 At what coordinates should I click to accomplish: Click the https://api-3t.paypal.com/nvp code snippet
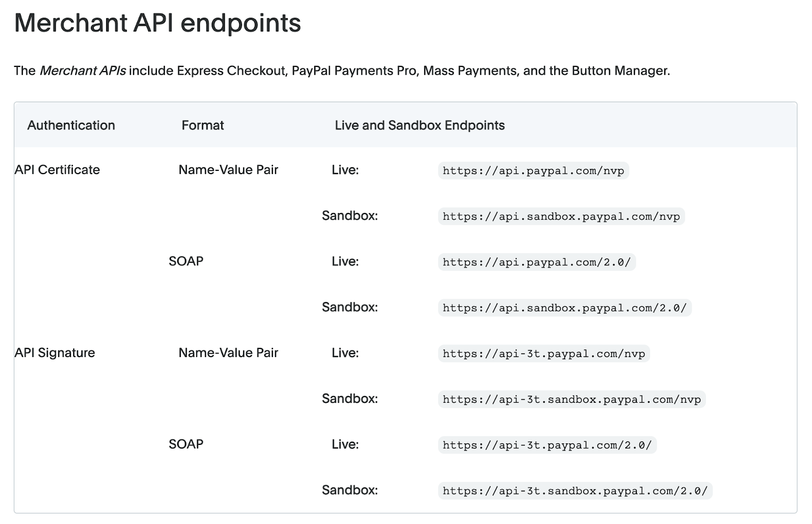tap(544, 354)
